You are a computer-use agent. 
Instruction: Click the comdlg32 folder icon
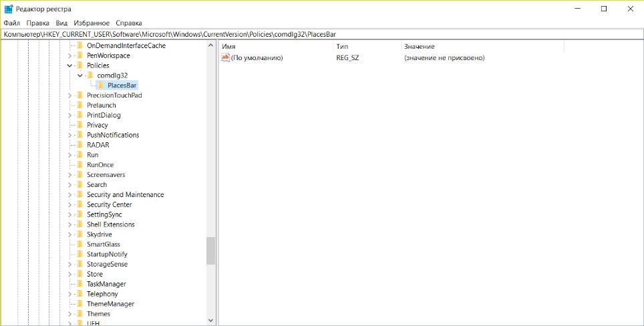pyautogui.click(x=90, y=75)
